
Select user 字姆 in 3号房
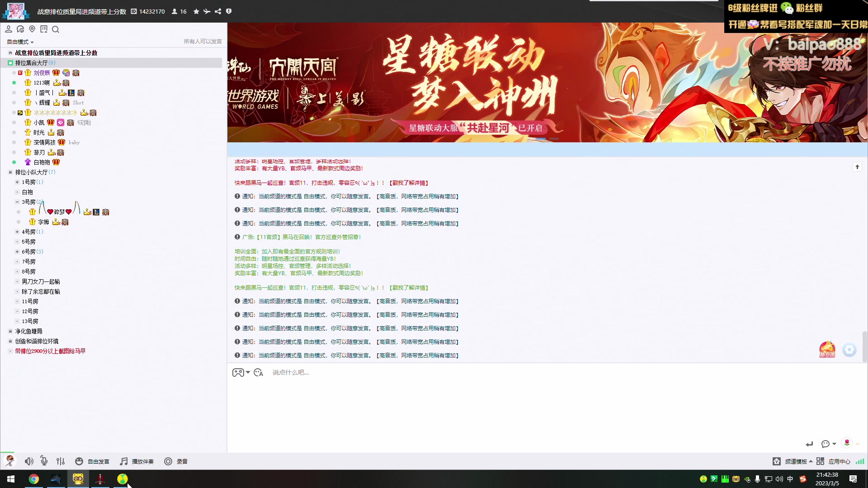43,222
